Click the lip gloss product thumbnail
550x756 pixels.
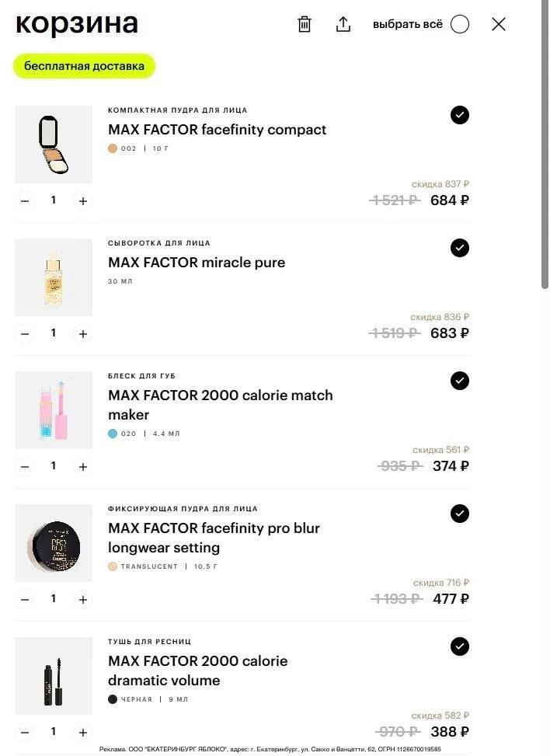[54, 410]
